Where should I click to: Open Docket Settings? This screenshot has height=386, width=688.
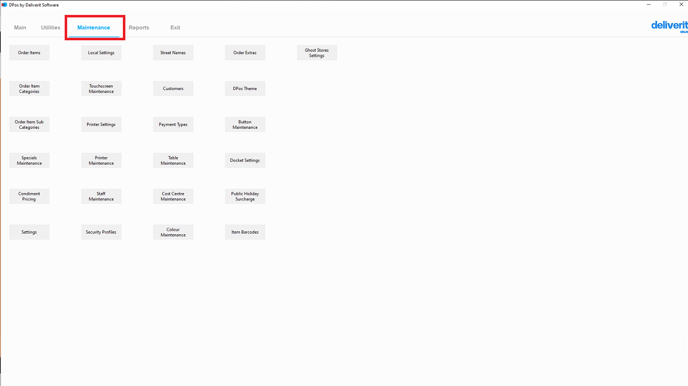(x=245, y=161)
